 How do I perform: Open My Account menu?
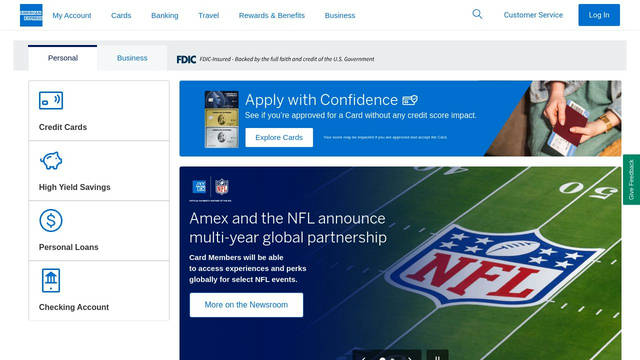click(x=72, y=16)
